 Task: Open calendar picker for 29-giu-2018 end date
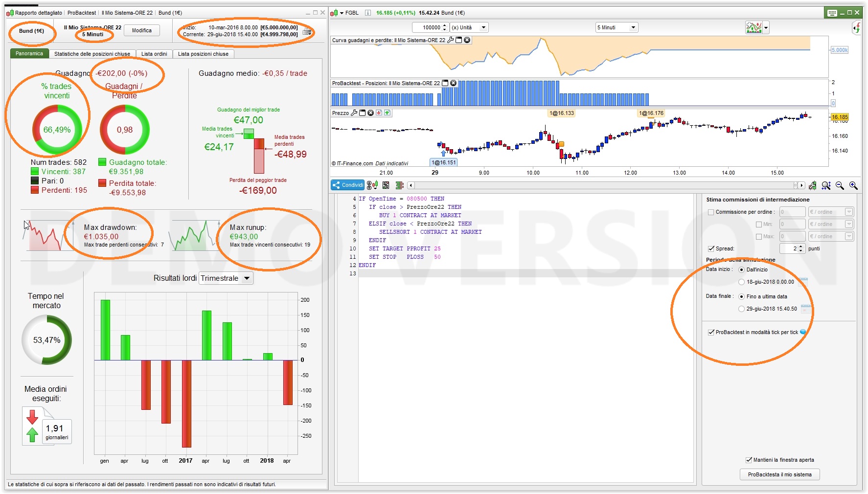click(x=806, y=309)
